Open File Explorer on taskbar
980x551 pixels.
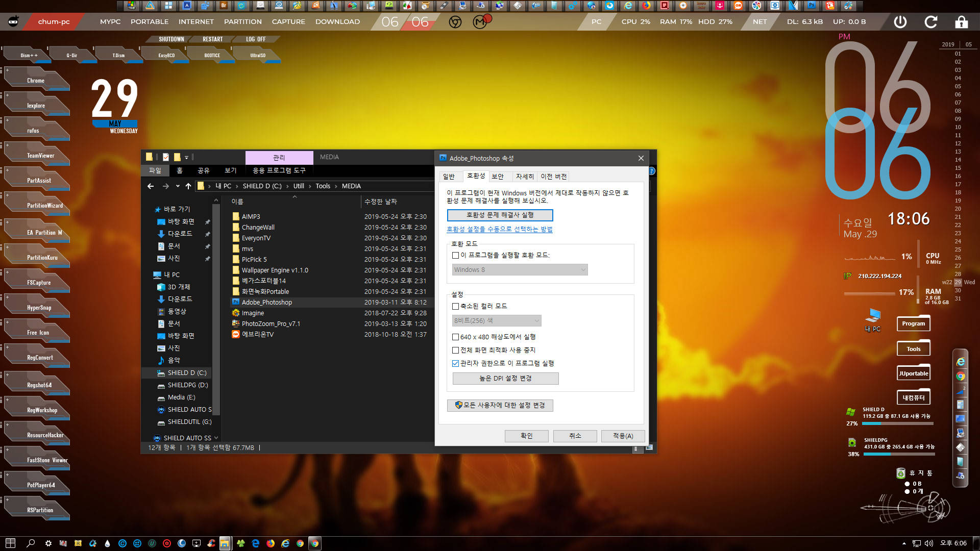(225, 543)
